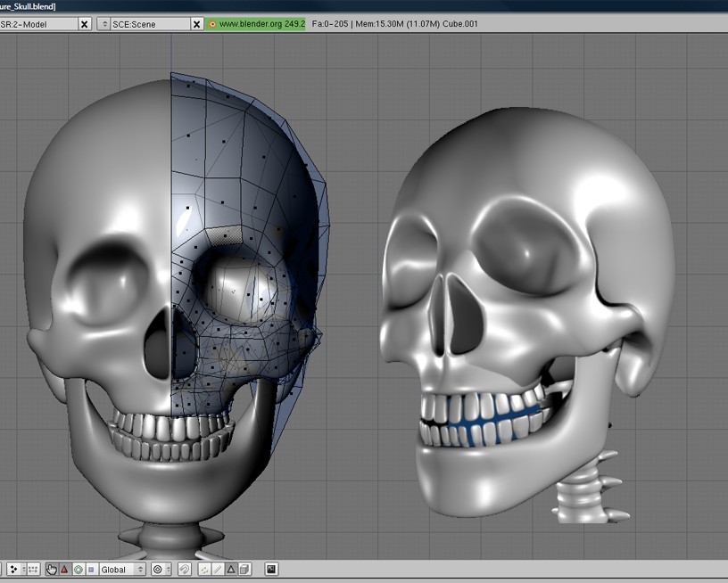The width and height of the screenshot is (728, 583).
Task: Open the SR:2-Model screen selector
Action: click(x=36, y=24)
